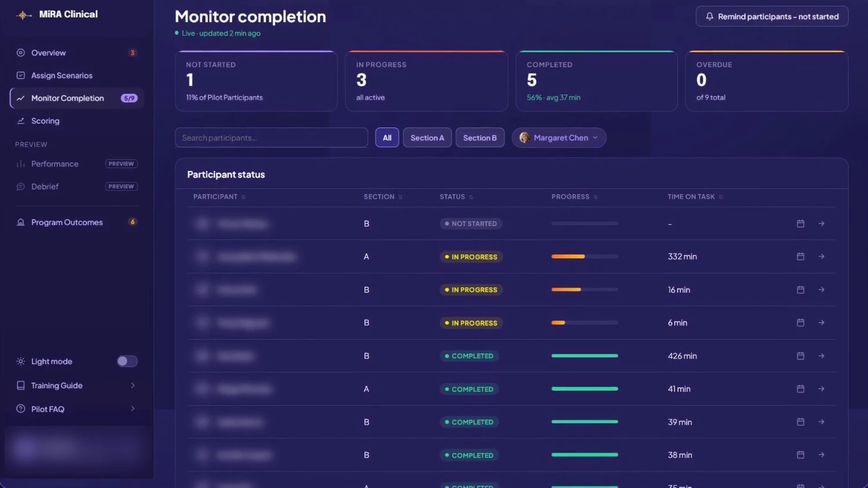Click calendar icon in the 38 min row
868x488 pixels.
[800, 454]
